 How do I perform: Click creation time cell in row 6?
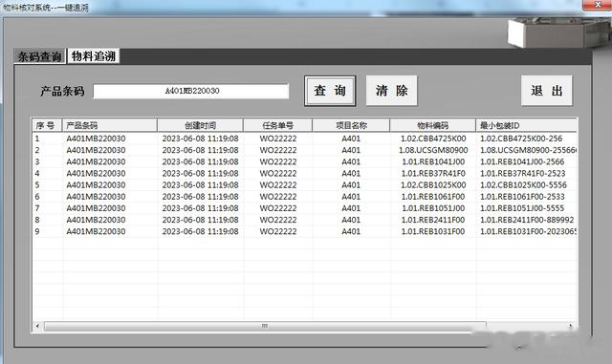(200, 197)
